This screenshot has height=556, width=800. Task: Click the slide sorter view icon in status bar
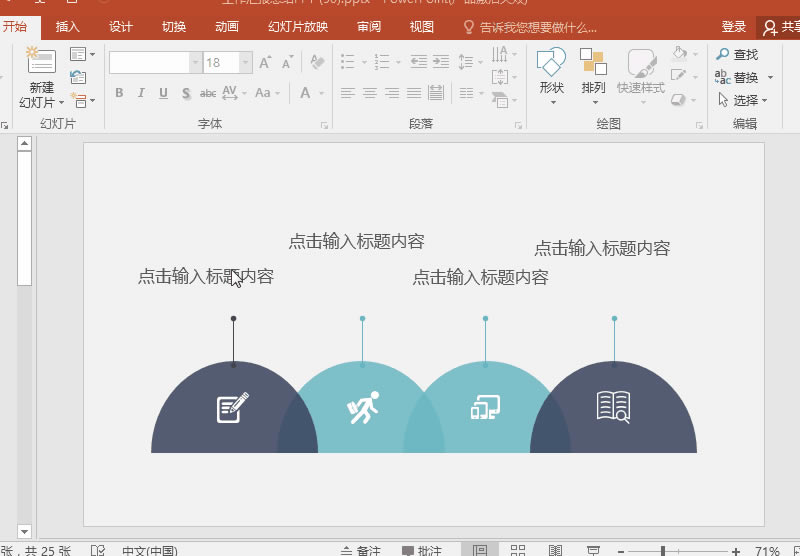point(518,550)
